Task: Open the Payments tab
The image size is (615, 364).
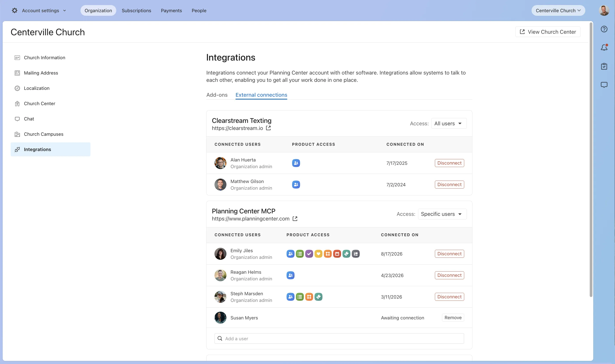Action: 171,11
